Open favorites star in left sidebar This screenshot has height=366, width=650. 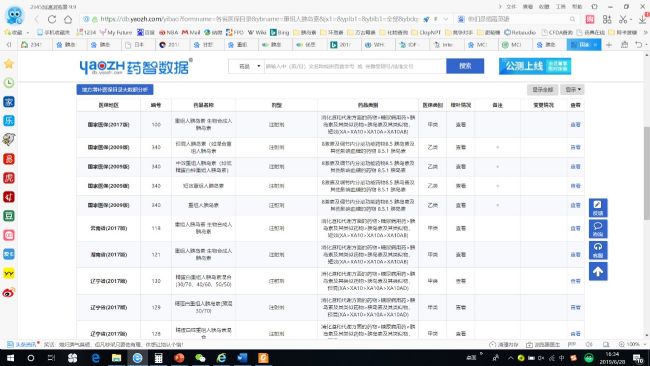(x=9, y=63)
